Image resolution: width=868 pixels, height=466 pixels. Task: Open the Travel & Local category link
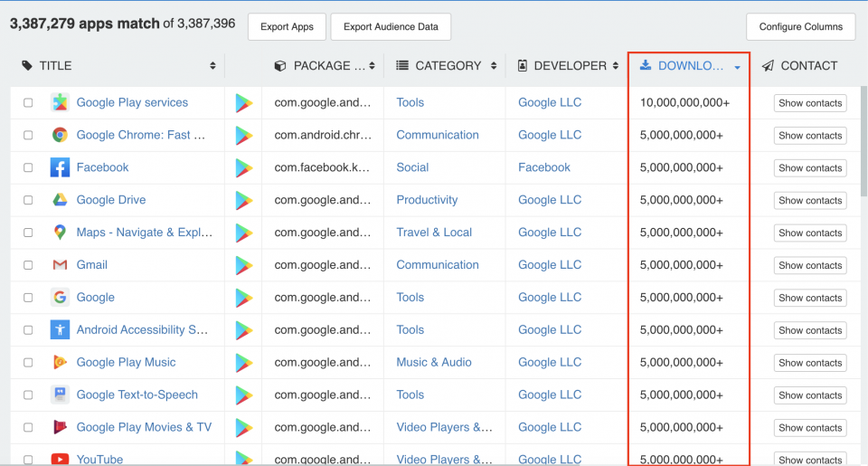pyautogui.click(x=434, y=233)
